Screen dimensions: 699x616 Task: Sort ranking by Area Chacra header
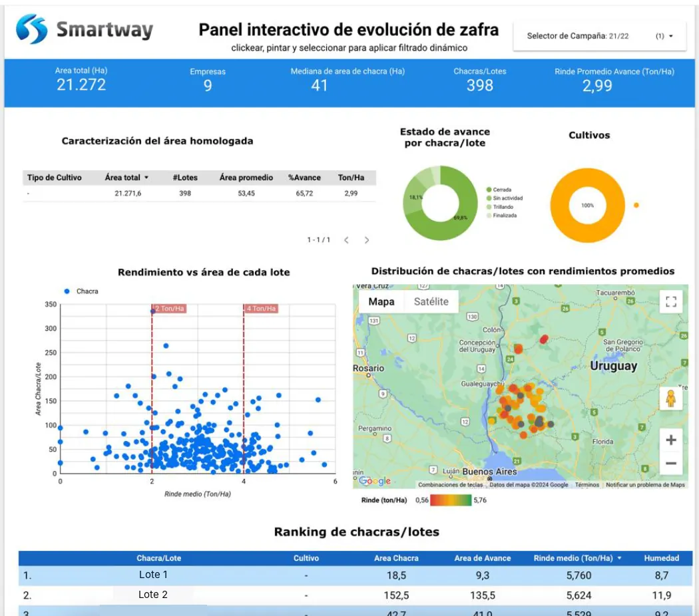[x=396, y=558]
